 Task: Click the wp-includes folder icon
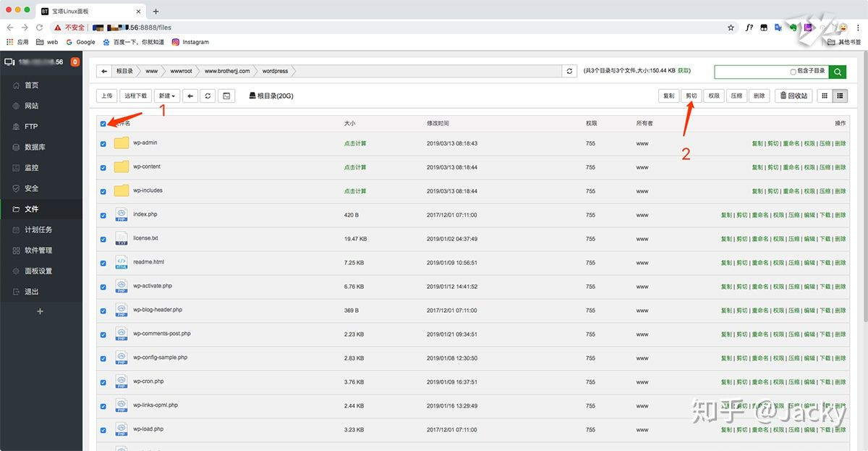121,191
